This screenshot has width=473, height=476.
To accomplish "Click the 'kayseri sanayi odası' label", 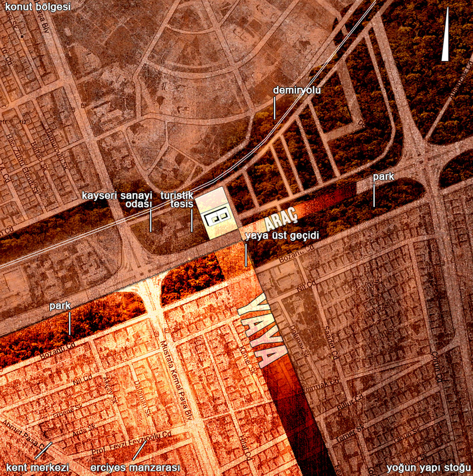I will pos(117,199).
